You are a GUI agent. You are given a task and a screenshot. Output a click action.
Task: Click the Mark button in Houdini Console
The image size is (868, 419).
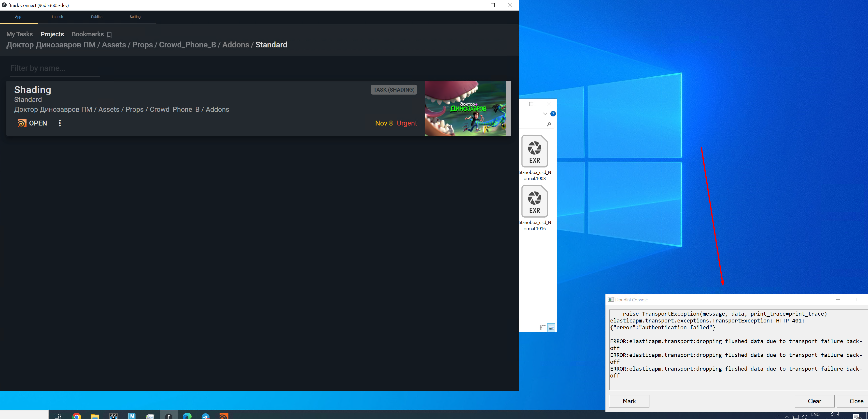pyautogui.click(x=629, y=401)
